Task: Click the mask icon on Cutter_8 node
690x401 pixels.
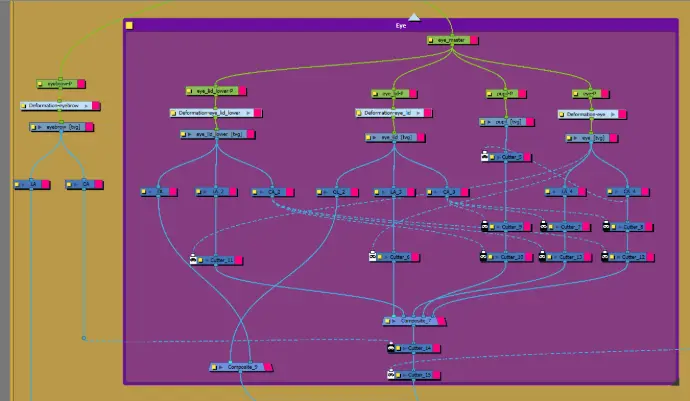Action: coord(606,226)
